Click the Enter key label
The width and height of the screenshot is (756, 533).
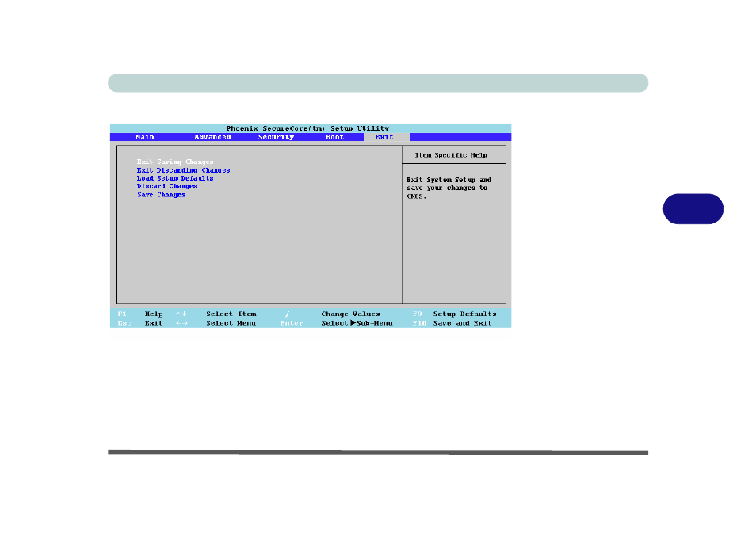point(292,323)
